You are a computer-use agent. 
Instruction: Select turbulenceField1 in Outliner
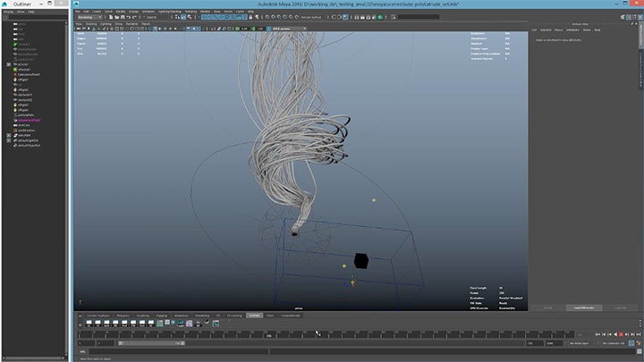pyautogui.click(x=29, y=75)
